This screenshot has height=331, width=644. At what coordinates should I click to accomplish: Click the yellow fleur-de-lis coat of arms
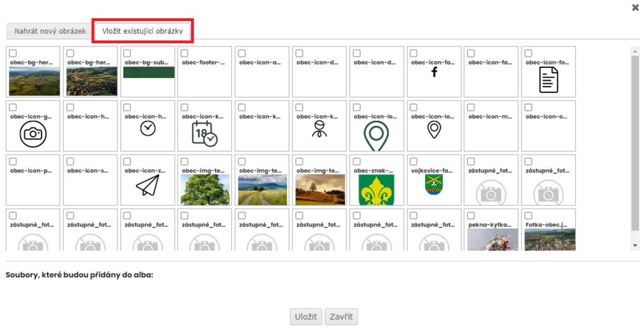click(x=376, y=190)
